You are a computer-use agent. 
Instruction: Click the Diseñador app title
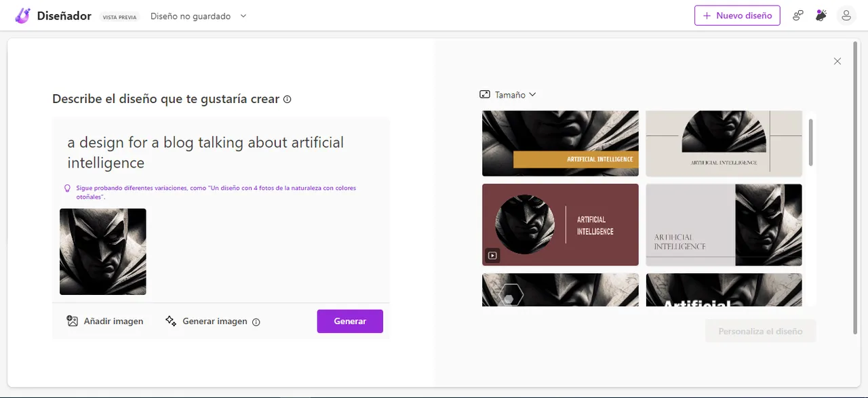[64, 16]
